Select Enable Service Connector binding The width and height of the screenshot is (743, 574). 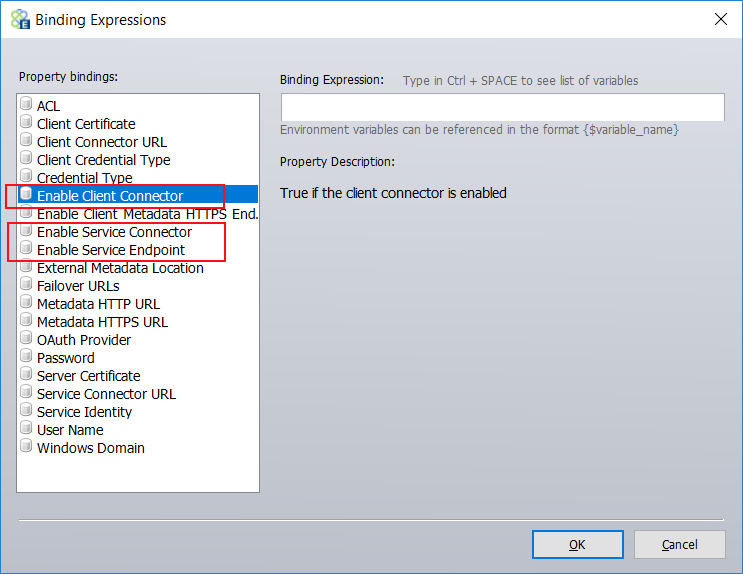point(114,232)
